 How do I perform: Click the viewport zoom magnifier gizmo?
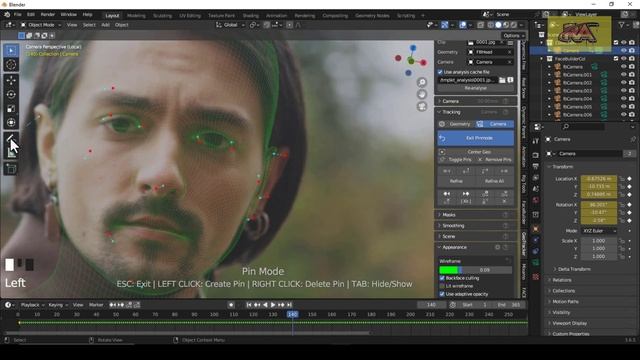click(422, 82)
